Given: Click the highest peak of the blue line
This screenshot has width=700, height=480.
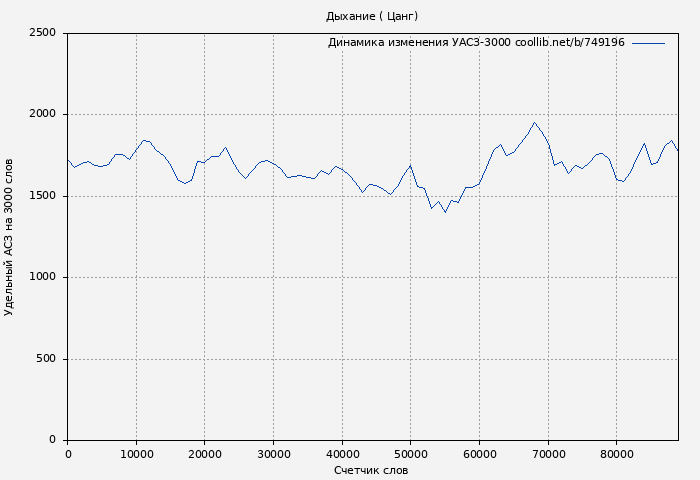Looking at the screenshot, I should [x=535, y=123].
